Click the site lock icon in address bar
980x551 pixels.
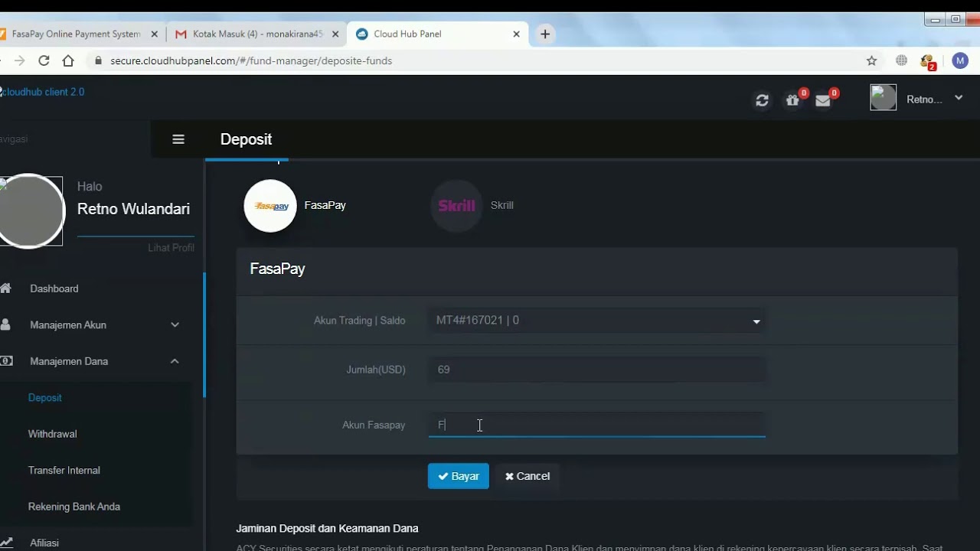pyautogui.click(x=98, y=60)
